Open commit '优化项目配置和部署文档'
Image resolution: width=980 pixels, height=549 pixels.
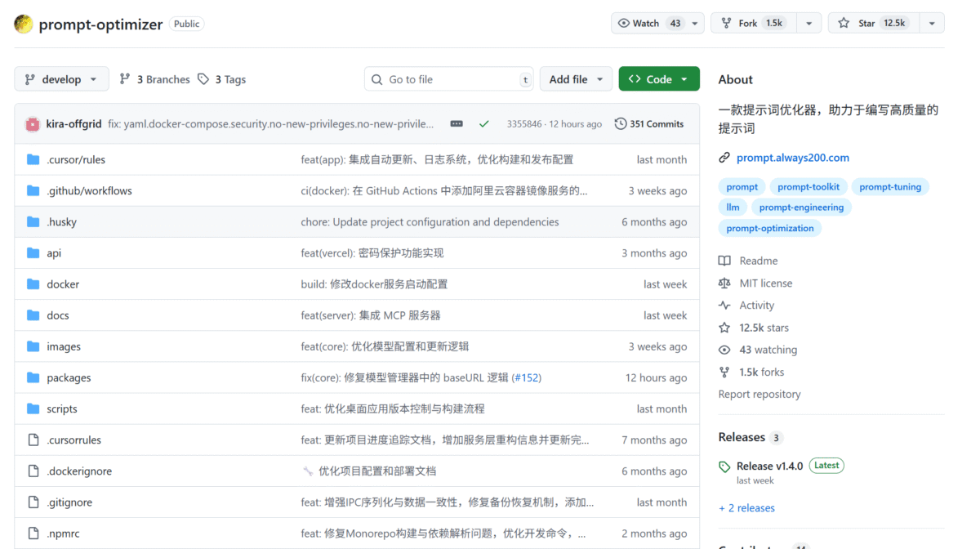point(377,471)
